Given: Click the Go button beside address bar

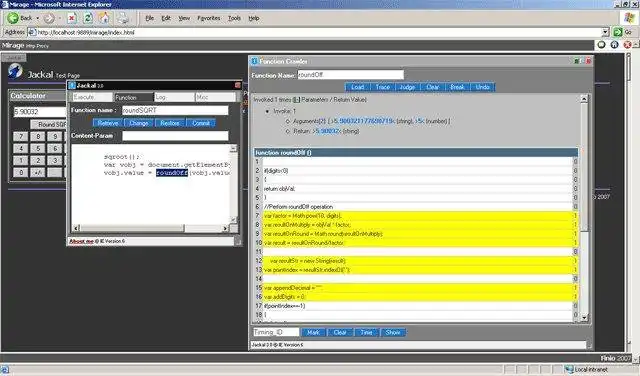Looking at the screenshot, I should (x=623, y=32).
